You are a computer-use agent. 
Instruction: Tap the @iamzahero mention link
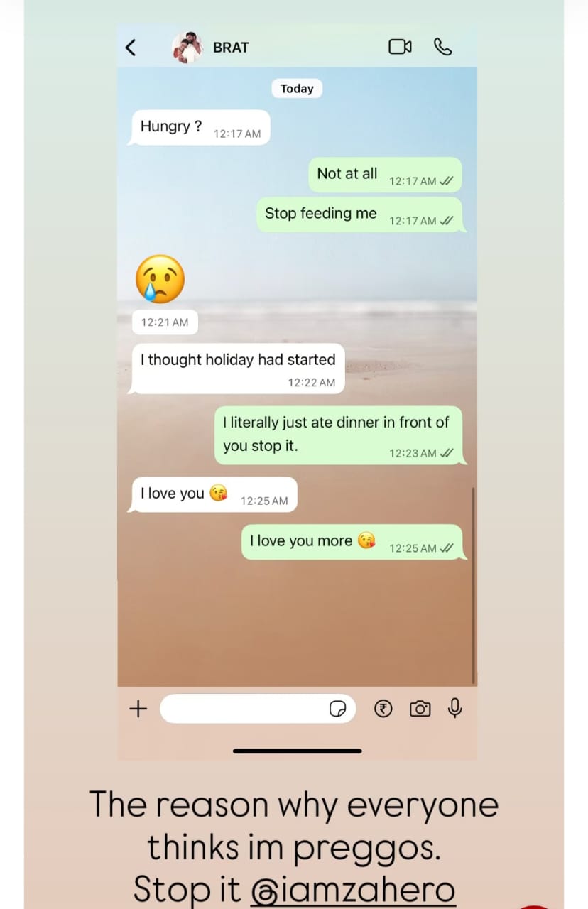click(x=353, y=888)
